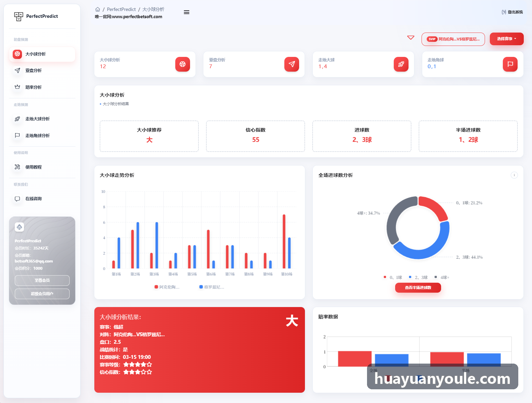Toggle the 0、1球 donut legend item
Image resolution: width=532 pixels, height=403 pixels.
pyautogui.click(x=393, y=277)
